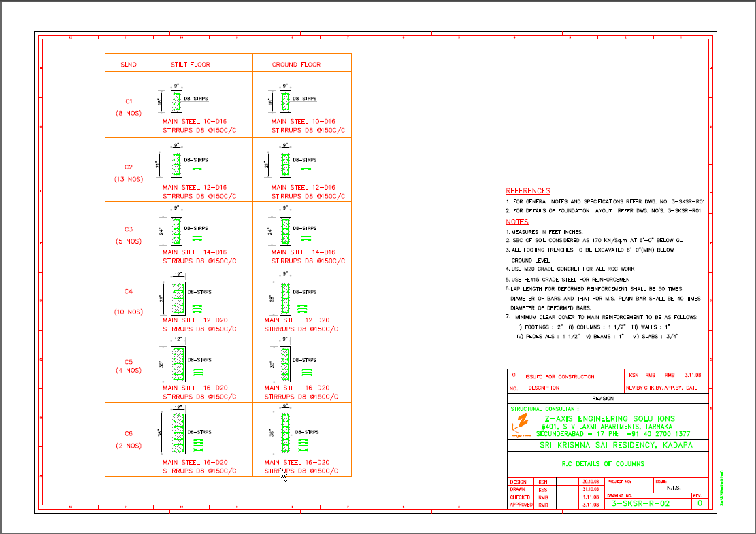Click the 31.10.08 drawn date
Viewport: 756px width, 534px height.
(x=591, y=490)
